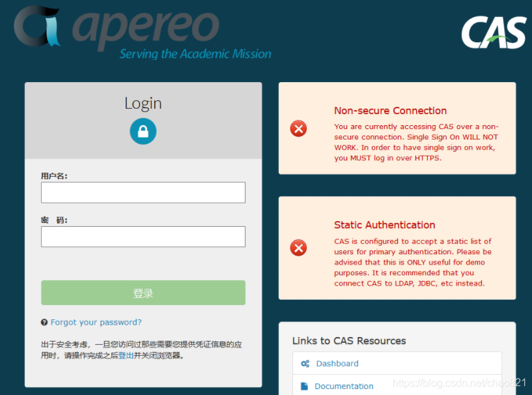Open the Dashboard resource link

pos(337,364)
